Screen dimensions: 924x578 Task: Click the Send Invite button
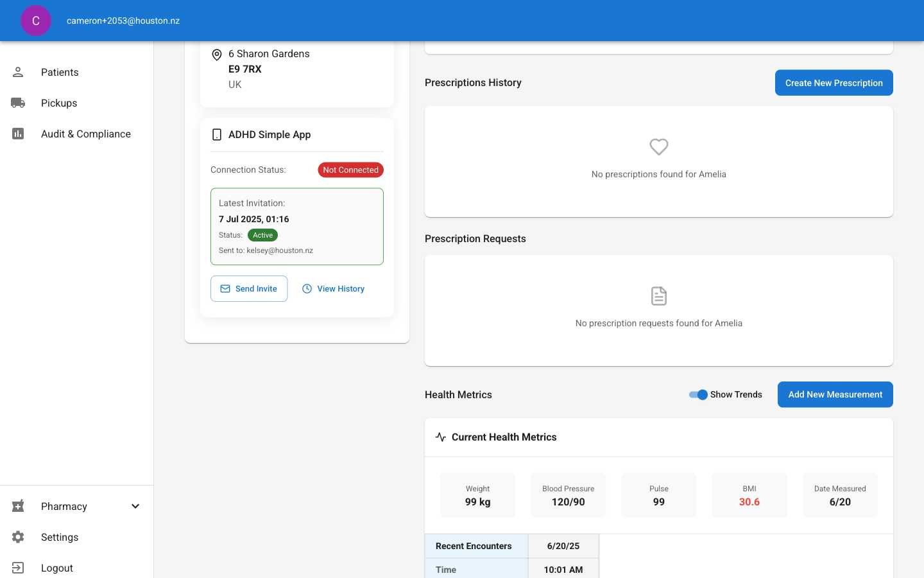coord(249,288)
